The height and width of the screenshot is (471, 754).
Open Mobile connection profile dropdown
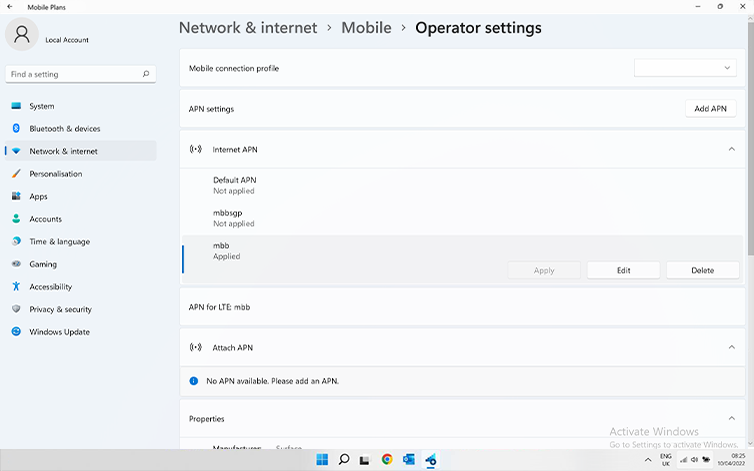(685, 68)
